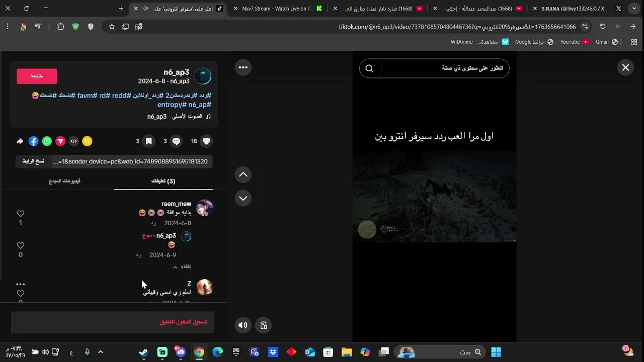Switch to the S.RANA X tab
The height and width of the screenshot is (362, 644).
[577, 9]
